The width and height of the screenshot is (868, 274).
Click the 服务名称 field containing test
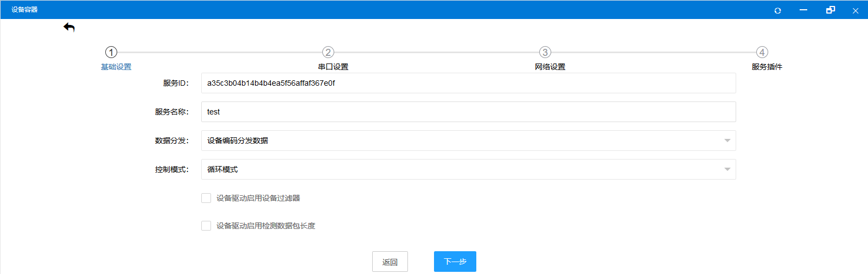(x=468, y=112)
